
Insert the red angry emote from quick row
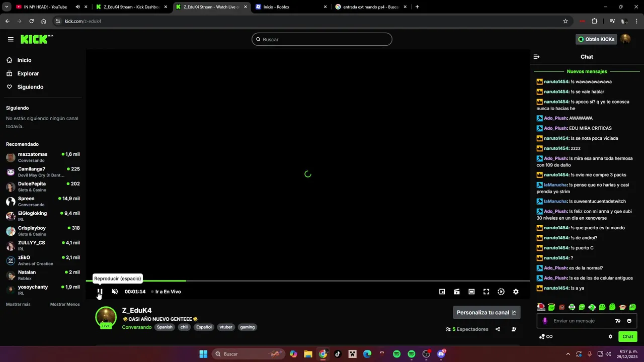click(x=561, y=307)
